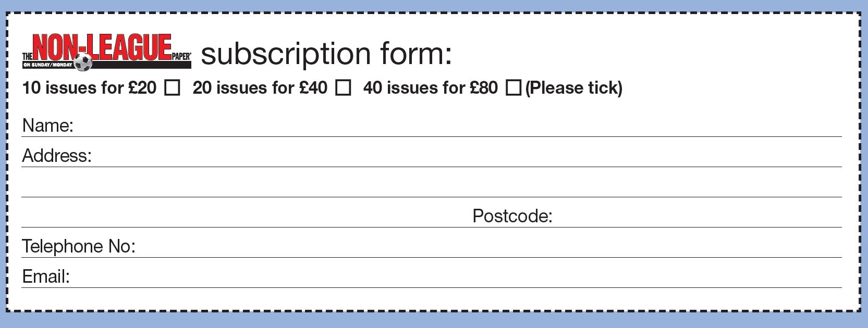Viewport: 868px width, 328px height.
Task: Select the "10 issues for £20" label text
Action: (89, 88)
